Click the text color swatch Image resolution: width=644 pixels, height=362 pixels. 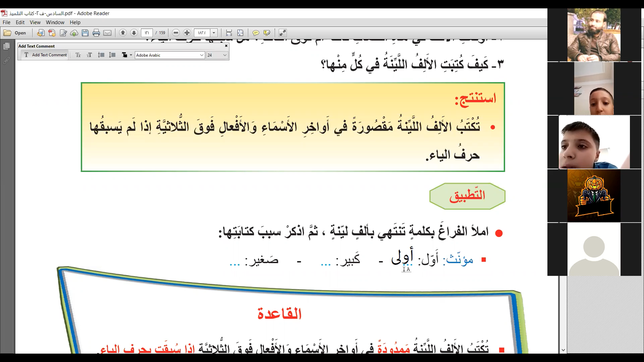(x=124, y=55)
